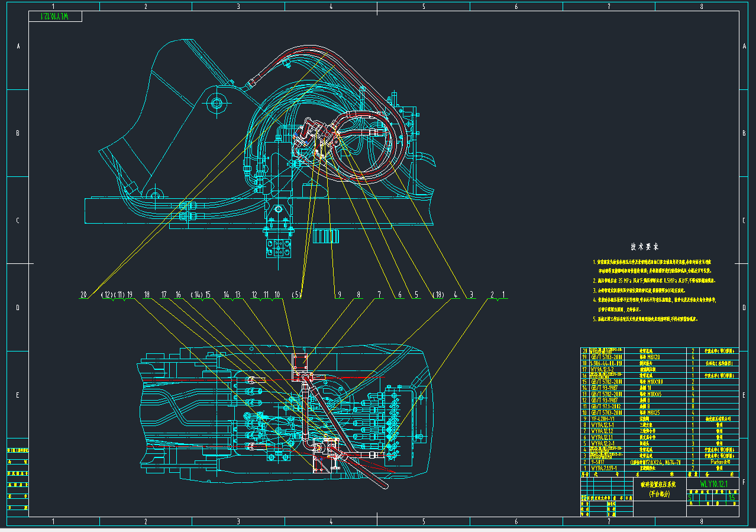Click the YF-L20H-Y1 code in parts list

(602, 418)
